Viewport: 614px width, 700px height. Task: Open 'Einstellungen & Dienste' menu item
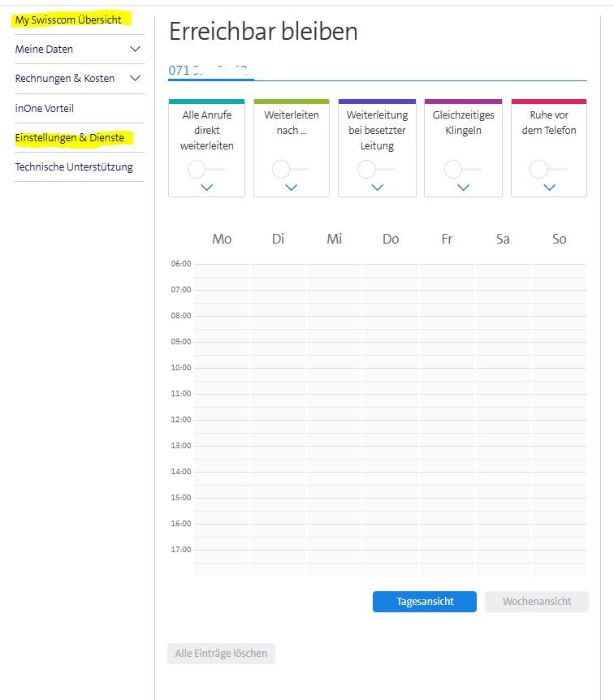[70, 138]
